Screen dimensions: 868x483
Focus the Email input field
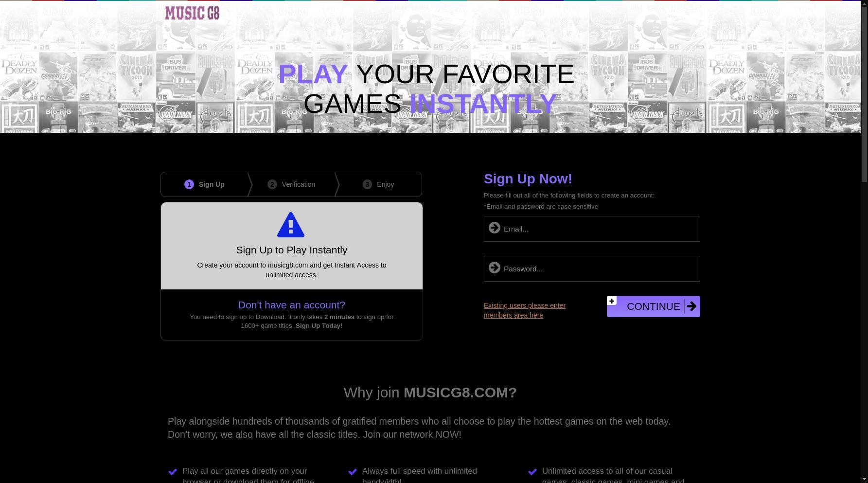coord(592,229)
